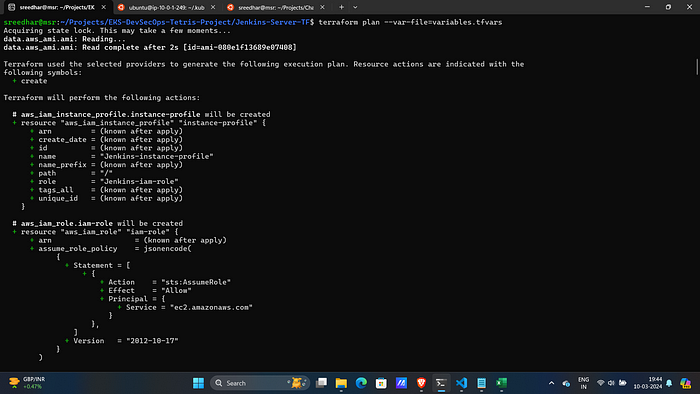Screen dimensions: 700x394
Task: Click the assume_role_policy jsonencode( line
Action: pos(111,249)
